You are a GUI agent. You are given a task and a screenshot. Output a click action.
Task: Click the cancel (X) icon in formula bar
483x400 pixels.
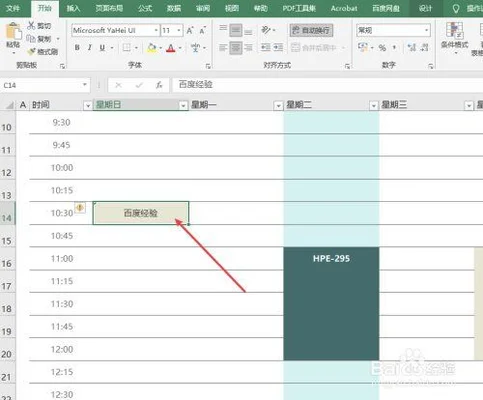coord(118,85)
